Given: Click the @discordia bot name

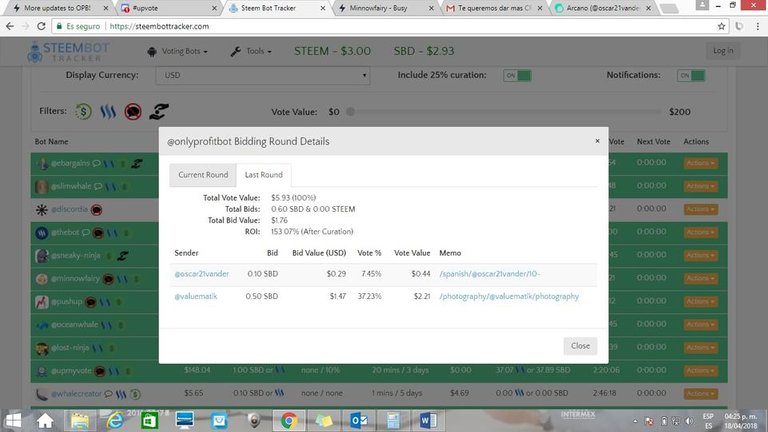Looking at the screenshot, I should coord(69,209).
